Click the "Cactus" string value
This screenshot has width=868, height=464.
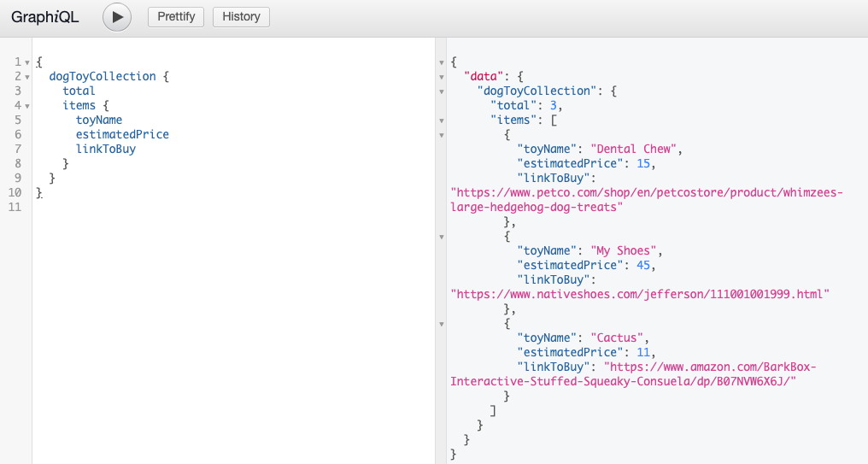tap(617, 338)
